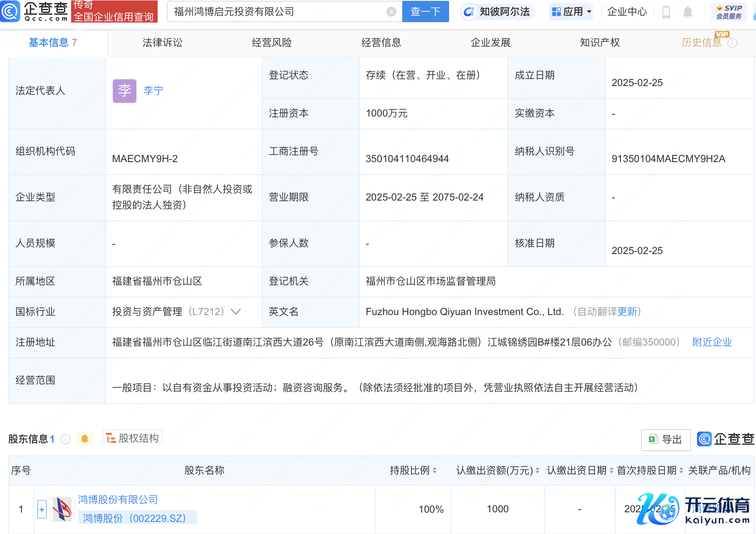Sort by 认缴出资日期 column
Screen dimensions: 756x534
pos(611,470)
